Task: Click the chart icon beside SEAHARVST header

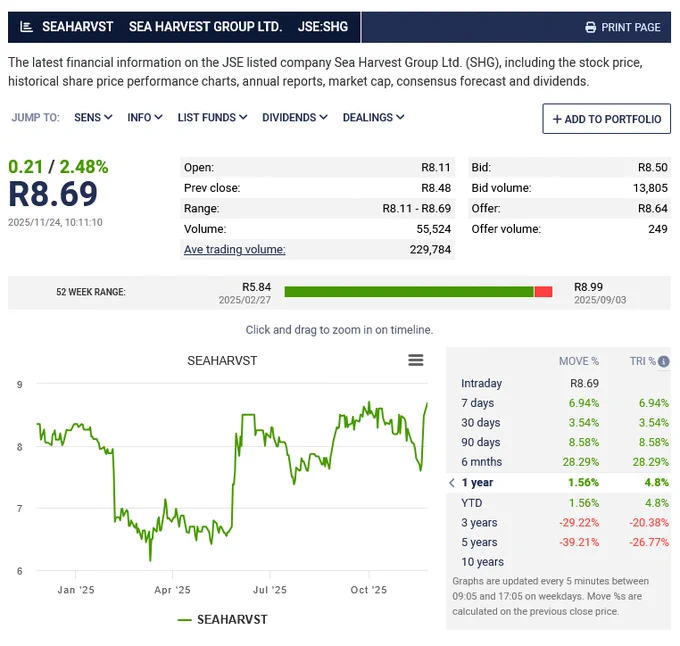Action: coord(26,27)
